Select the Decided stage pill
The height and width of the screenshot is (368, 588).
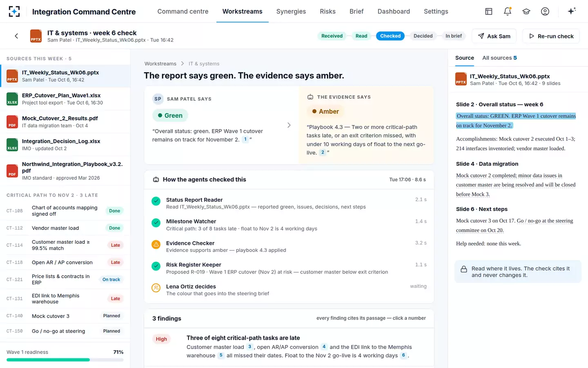coord(423,36)
